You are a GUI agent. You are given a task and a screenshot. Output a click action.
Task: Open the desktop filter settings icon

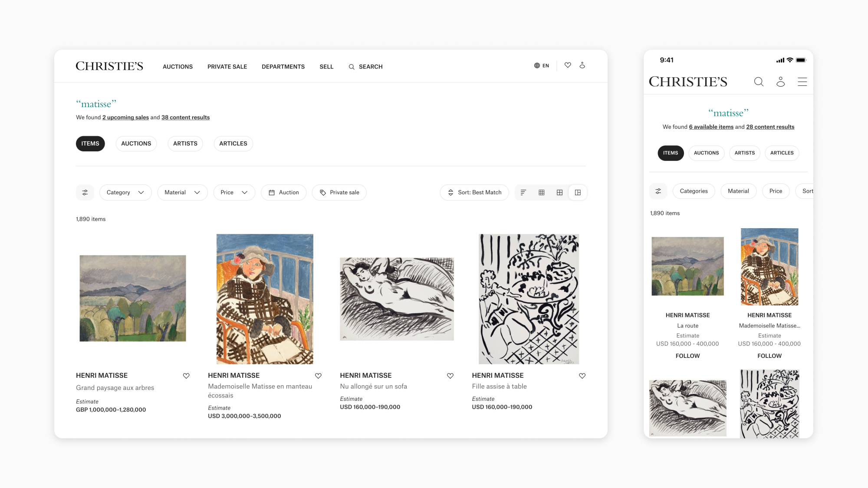pyautogui.click(x=85, y=193)
